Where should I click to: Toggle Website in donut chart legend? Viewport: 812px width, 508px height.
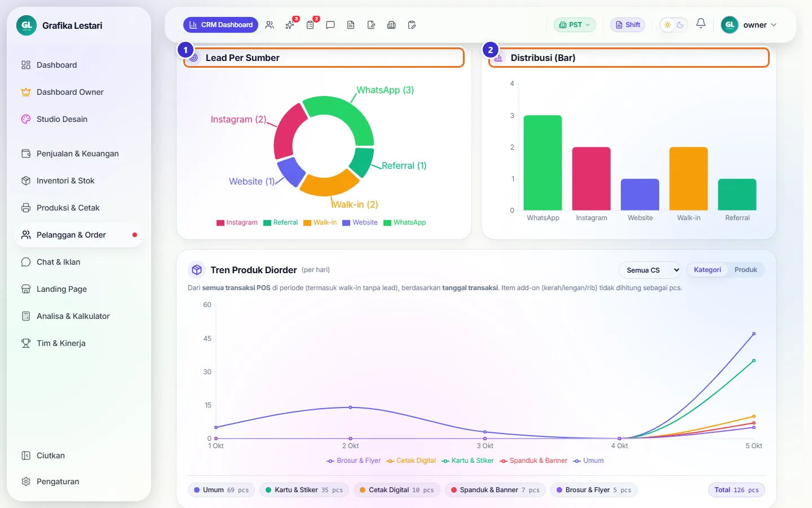[x=360, y=222]
